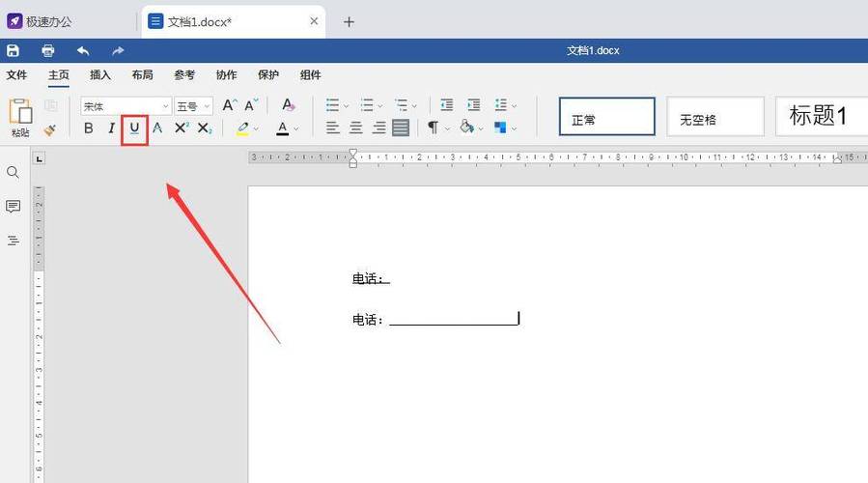Select the 文档1.docx* document tab
Screen dimensions: 868x483
(233, 21)
